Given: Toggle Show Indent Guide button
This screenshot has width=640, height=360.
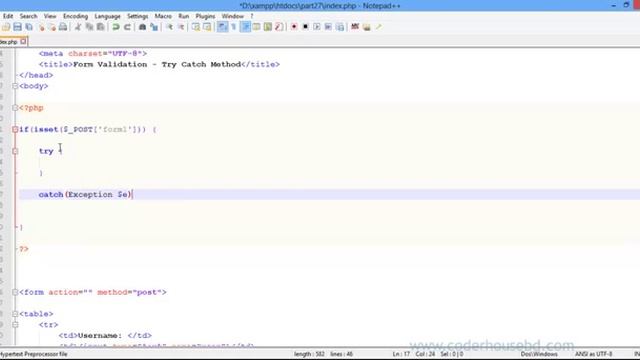Looking at the screenshot, I should tap(245, 27).
